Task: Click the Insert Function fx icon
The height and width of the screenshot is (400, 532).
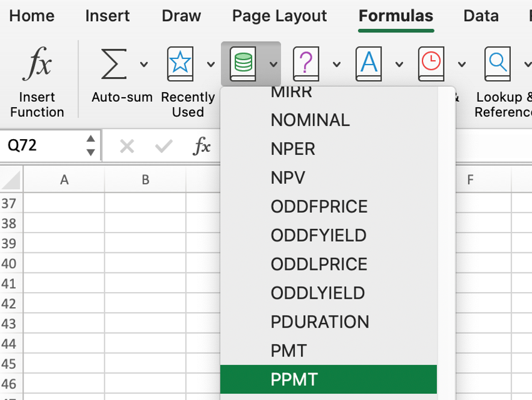Action: [x=37, y=64]
